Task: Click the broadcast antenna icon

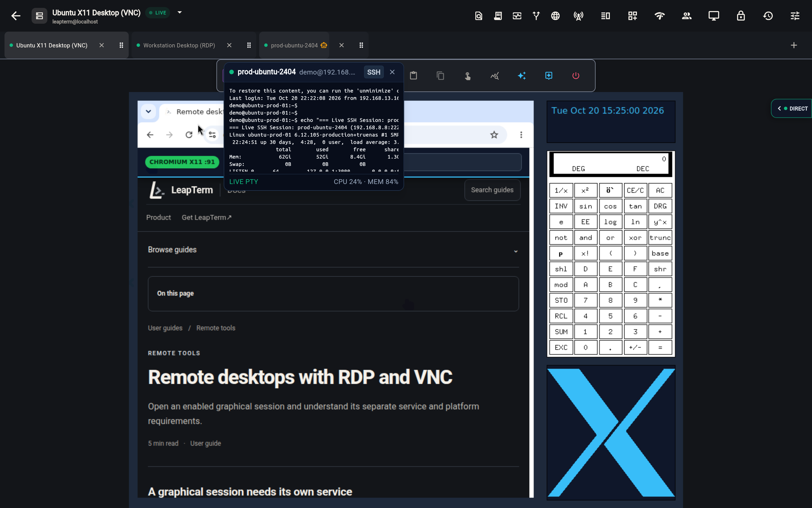Action: (579, 16)
